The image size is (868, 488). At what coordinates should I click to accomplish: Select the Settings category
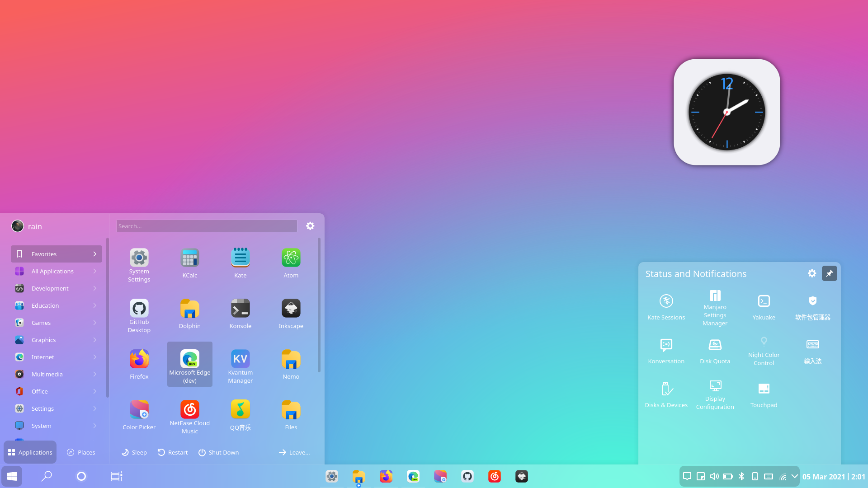(x=57, y=408)
